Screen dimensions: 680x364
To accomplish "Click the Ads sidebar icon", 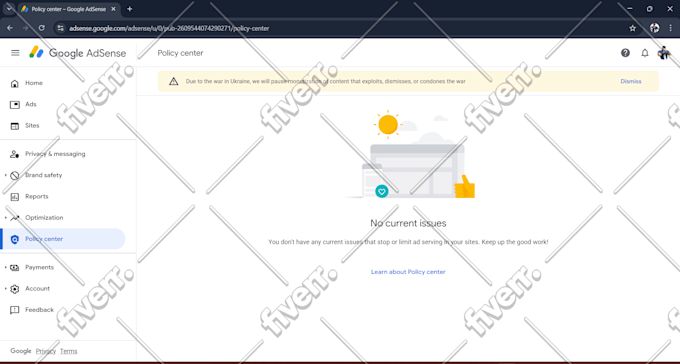I will [x=15, y=105].
